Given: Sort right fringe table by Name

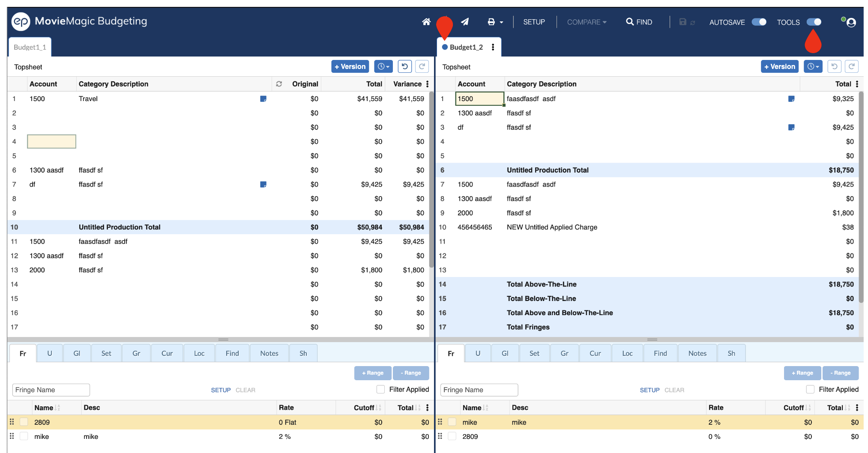Looking at the screenshot, I should pyautogui.click(x=485, y=408).
